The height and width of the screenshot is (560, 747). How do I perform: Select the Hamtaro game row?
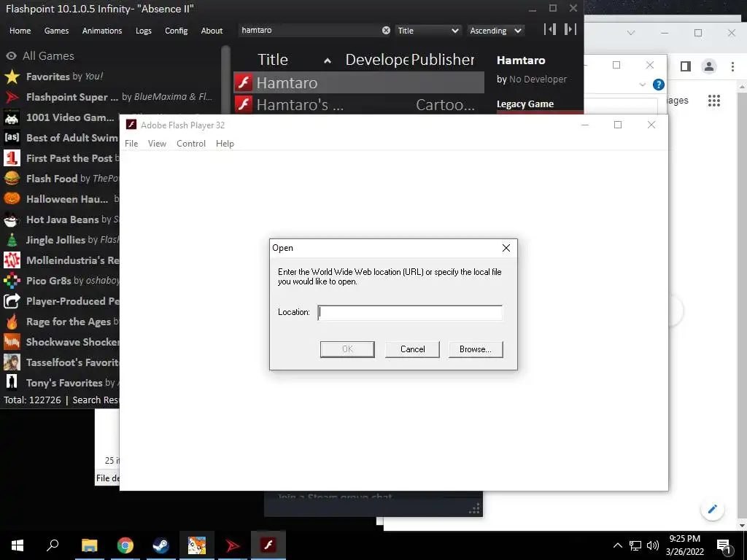[359, 83]
